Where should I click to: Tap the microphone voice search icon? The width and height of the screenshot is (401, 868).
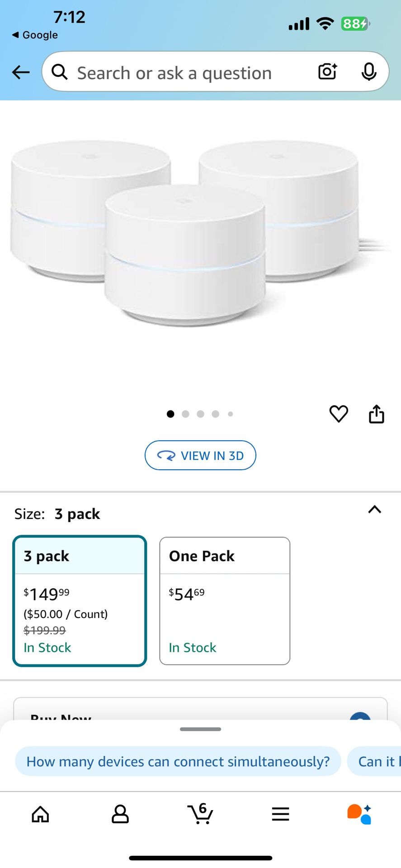point(369,71)
